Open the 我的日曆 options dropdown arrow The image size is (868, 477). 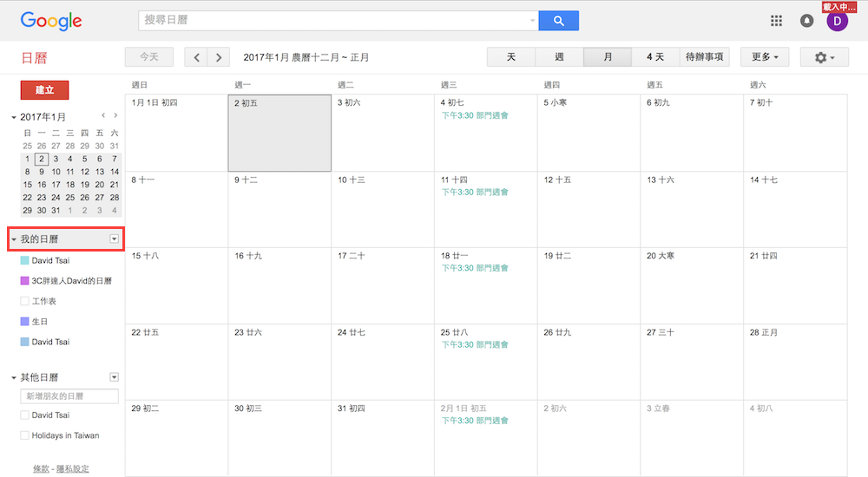pyautogui.click(x=114, y=238)
